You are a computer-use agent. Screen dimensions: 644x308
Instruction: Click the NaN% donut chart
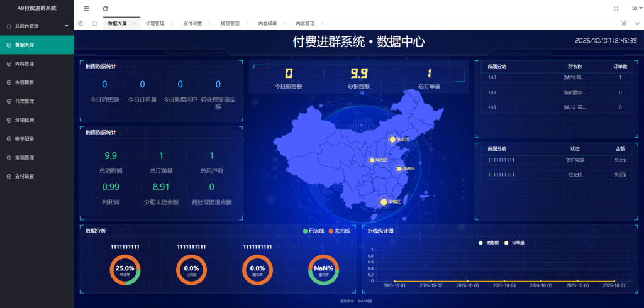pyautogui.click(x=324, y=270)
